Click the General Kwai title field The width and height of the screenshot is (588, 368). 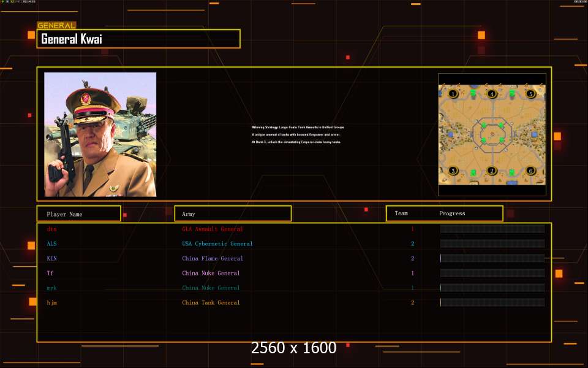[138, 39]
